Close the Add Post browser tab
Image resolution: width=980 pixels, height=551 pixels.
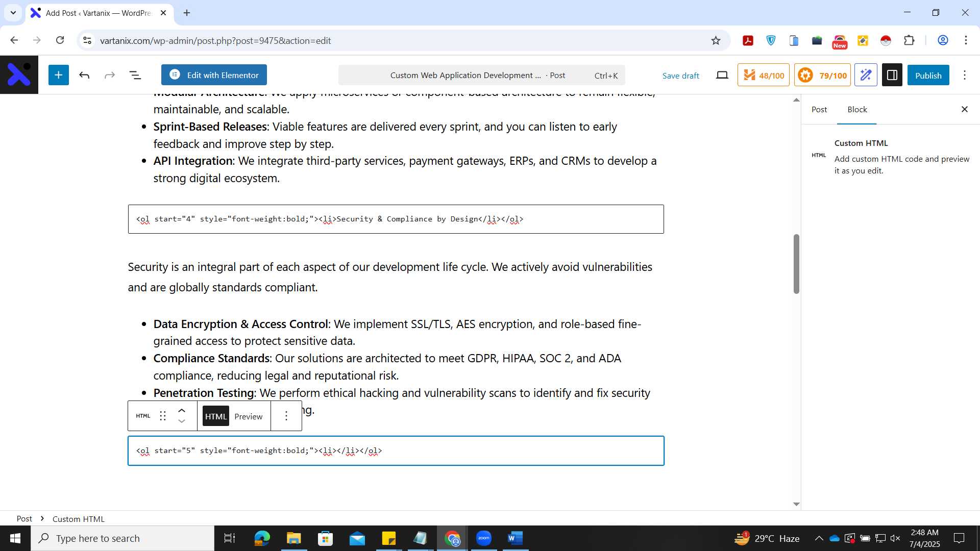(163, 13)
